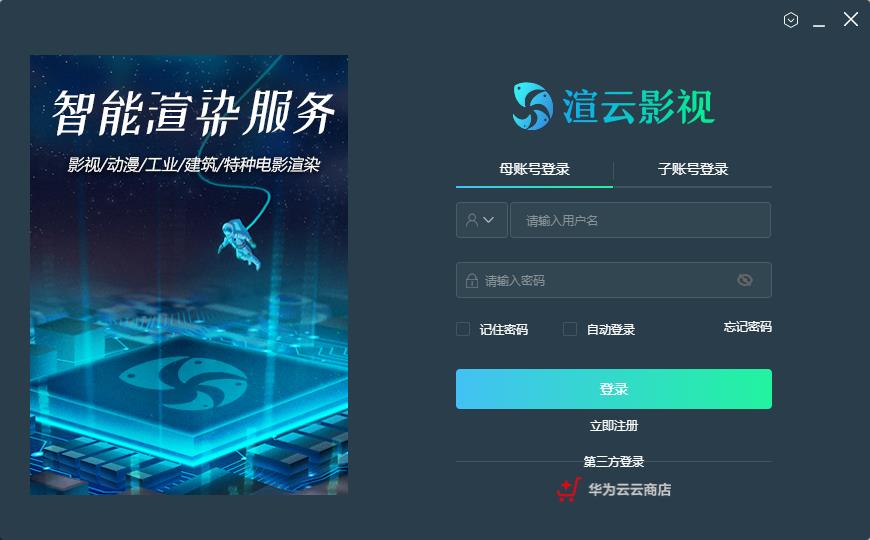Enable the 自动登录 checkbox
This screenshot has width=870, height=540.
(570, 329)
